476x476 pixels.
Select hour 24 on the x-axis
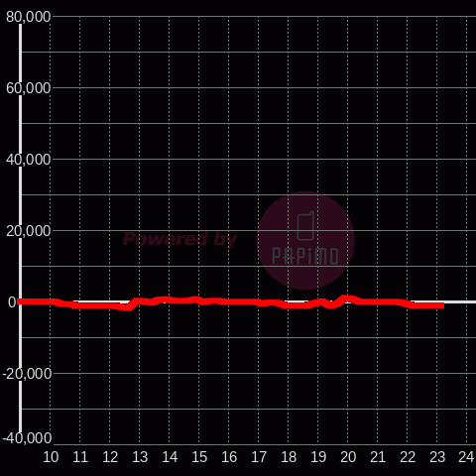[x=466, y=457]
